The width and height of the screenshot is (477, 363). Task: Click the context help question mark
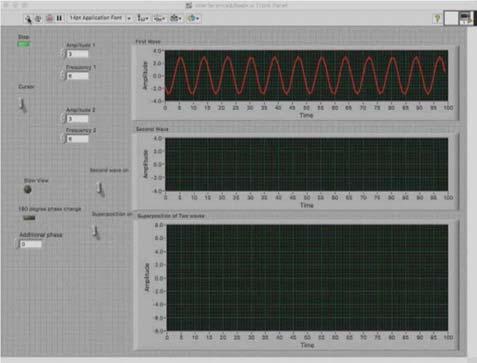click(x=437, y=19)
